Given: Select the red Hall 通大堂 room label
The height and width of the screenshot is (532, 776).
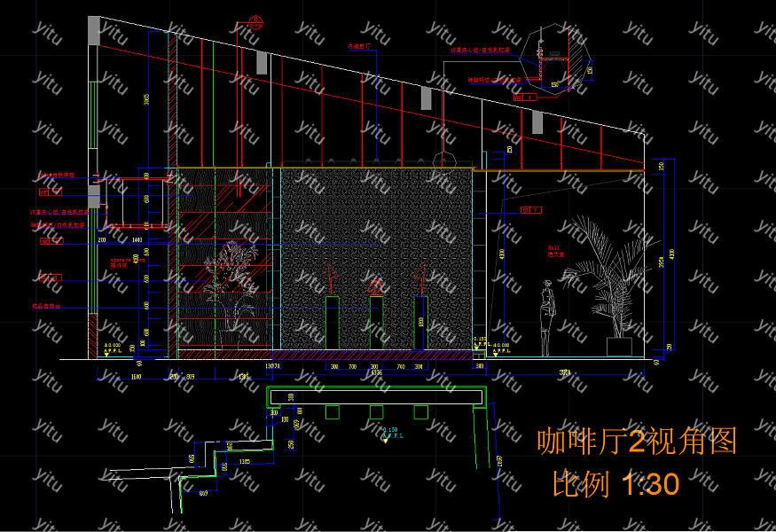Looking at the screenshot, I should [555, 251].
